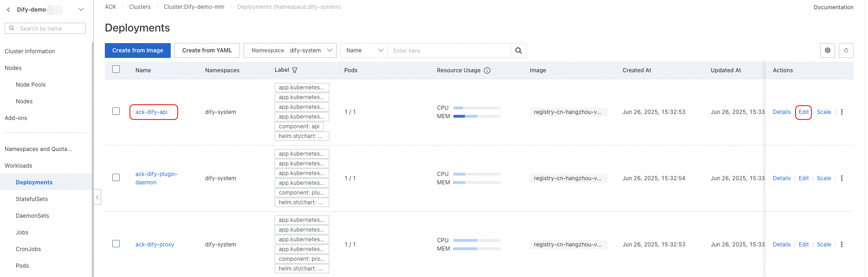Collapse the left sidebar panel
The image size is (868, 277).
pyautogui.click(x=97, y=197)
